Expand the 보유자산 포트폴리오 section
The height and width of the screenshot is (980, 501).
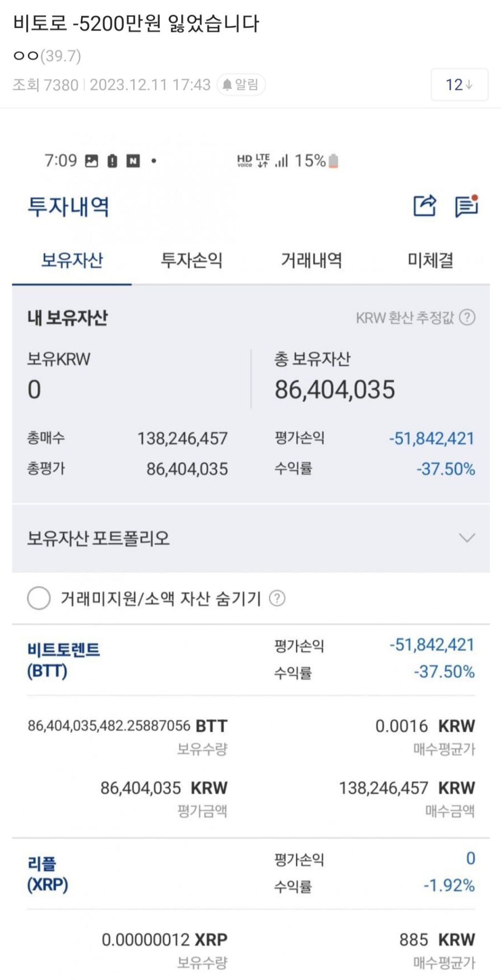click(467, 538)
